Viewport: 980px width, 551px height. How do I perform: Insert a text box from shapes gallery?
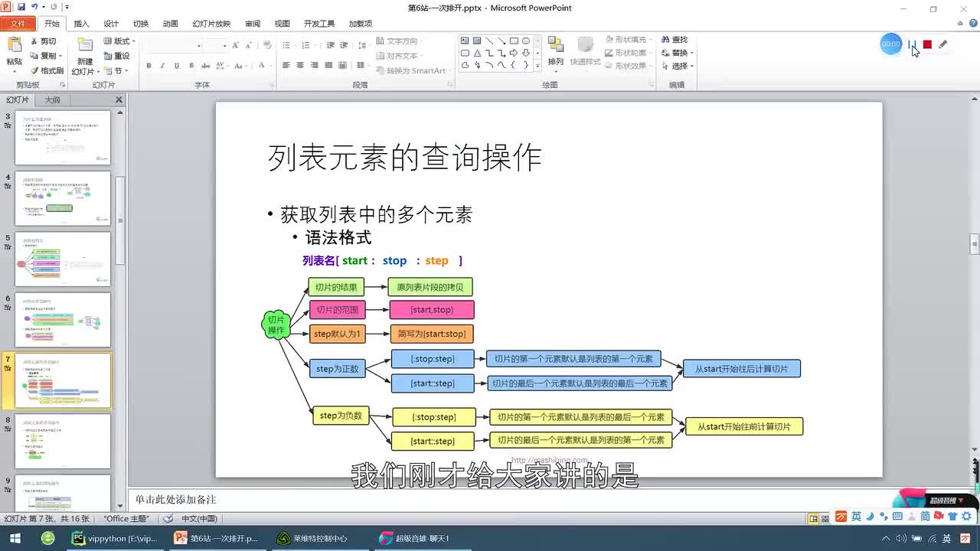pyautogui.click(x=465, y=41)
